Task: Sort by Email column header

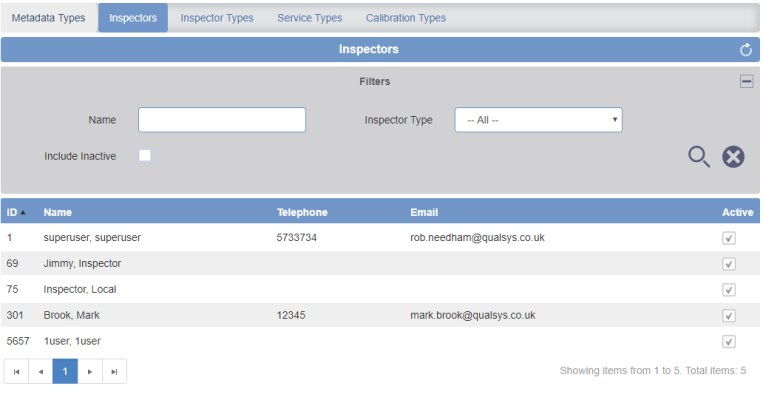Action: [424, 213]
